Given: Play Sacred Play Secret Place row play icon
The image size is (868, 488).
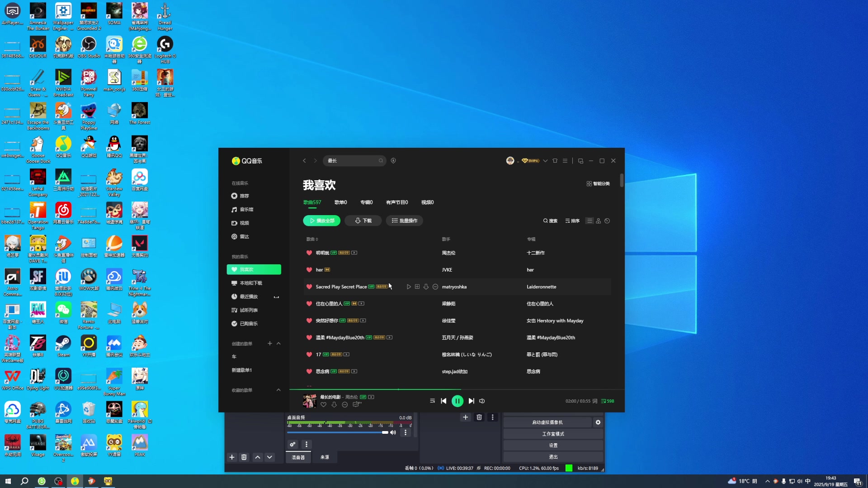Looking at the screenshot, I should point(409,287).
